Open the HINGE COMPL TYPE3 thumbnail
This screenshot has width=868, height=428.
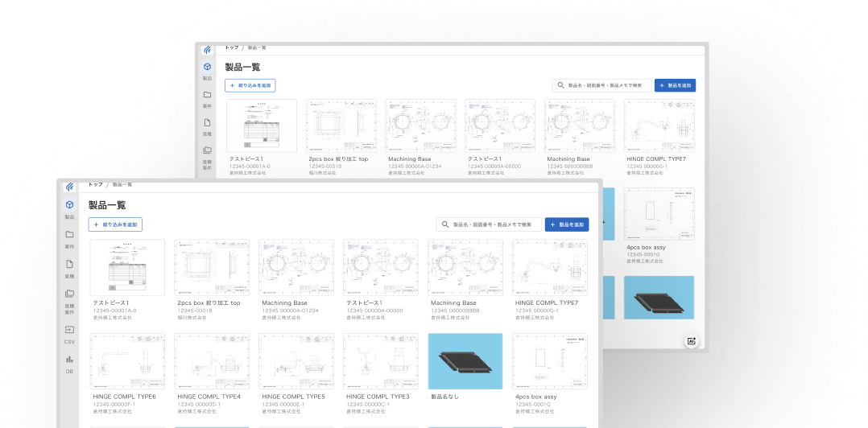tap(381, 361)
